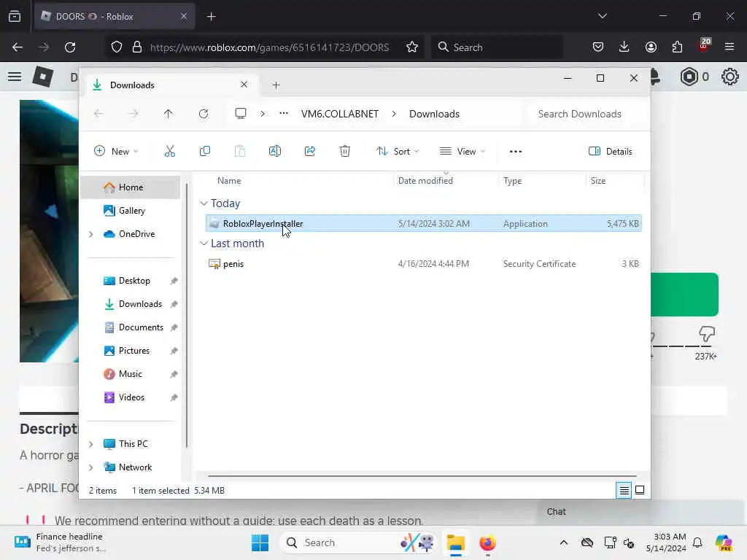Click the Roblox logo icon
The width and height of the screenshot is (747, 560).
pyautogui.click(x=42, y=77)
